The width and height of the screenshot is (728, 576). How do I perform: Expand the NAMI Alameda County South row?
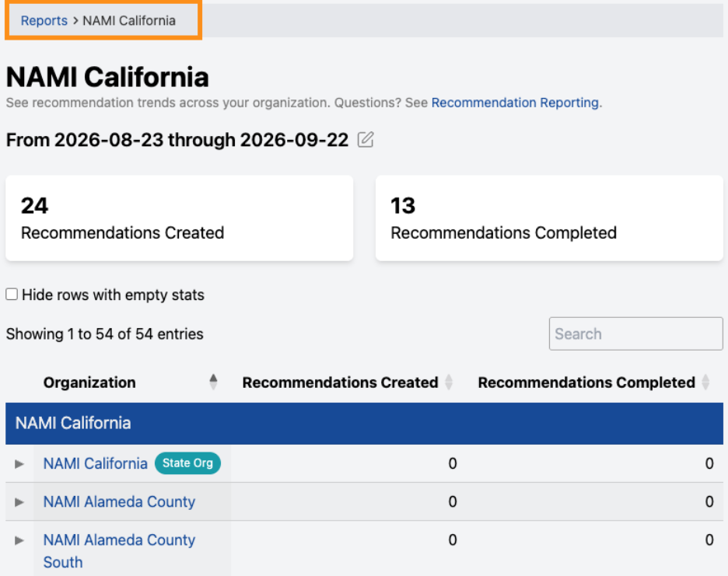19,540
